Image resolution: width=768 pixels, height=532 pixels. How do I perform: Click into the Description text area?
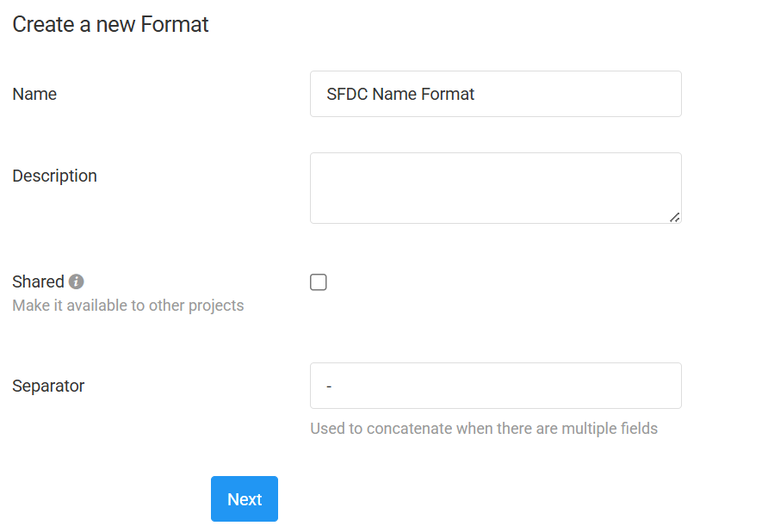[x=495, y=188]
